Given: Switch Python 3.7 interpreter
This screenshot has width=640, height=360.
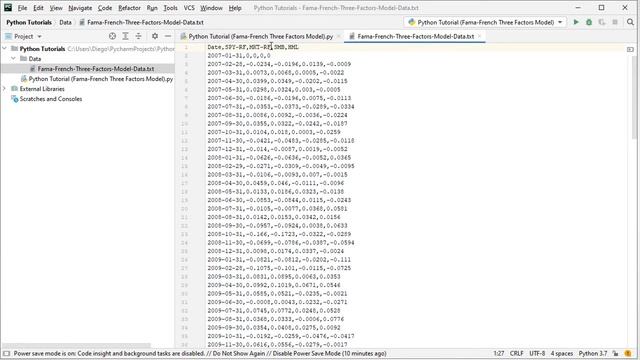Looking at the screenshot, I should tap(593, 353).
